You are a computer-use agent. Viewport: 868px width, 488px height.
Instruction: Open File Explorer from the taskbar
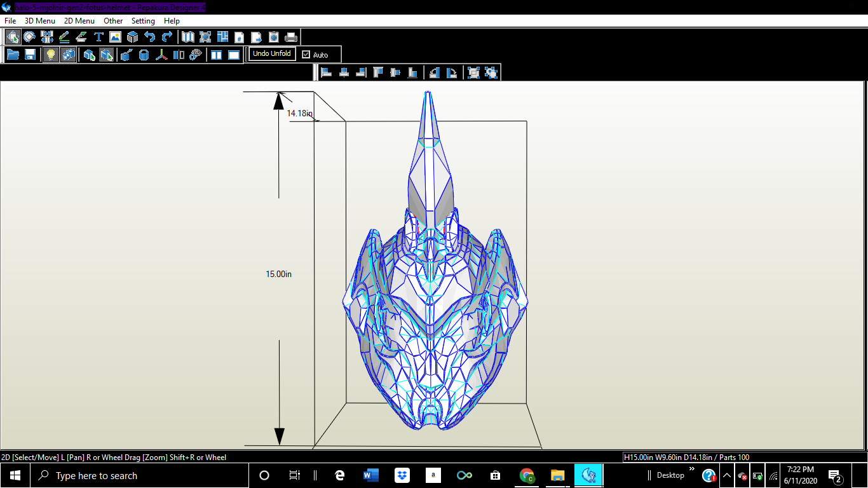[557, 475]
